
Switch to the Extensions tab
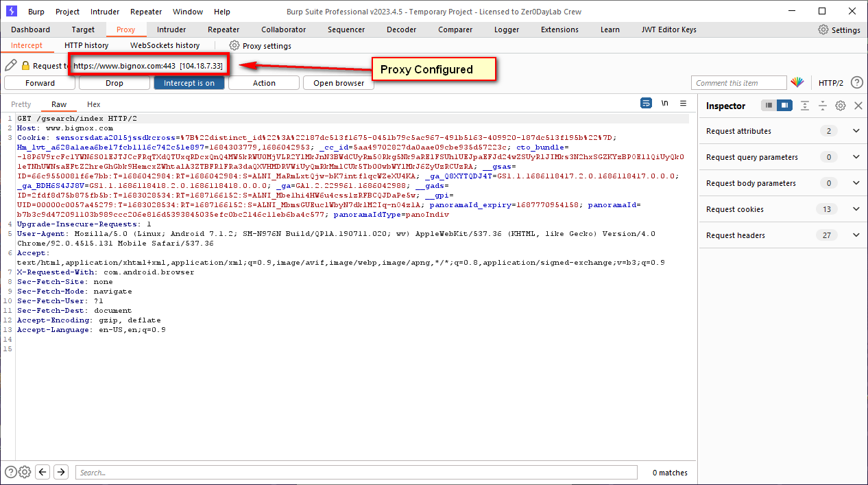tap(559, 29)
